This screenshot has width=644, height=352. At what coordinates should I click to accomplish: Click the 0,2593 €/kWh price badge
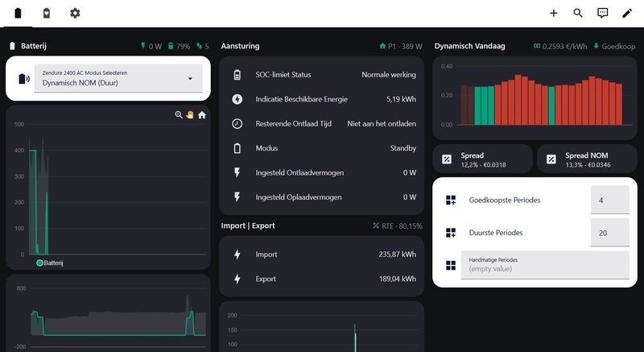coord(559,47)
